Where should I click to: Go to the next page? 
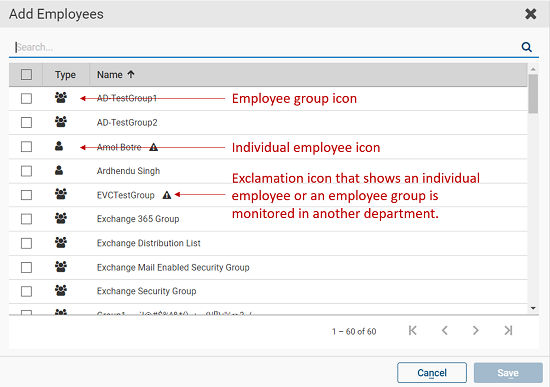pyautogui.click(x=476, y=331)
